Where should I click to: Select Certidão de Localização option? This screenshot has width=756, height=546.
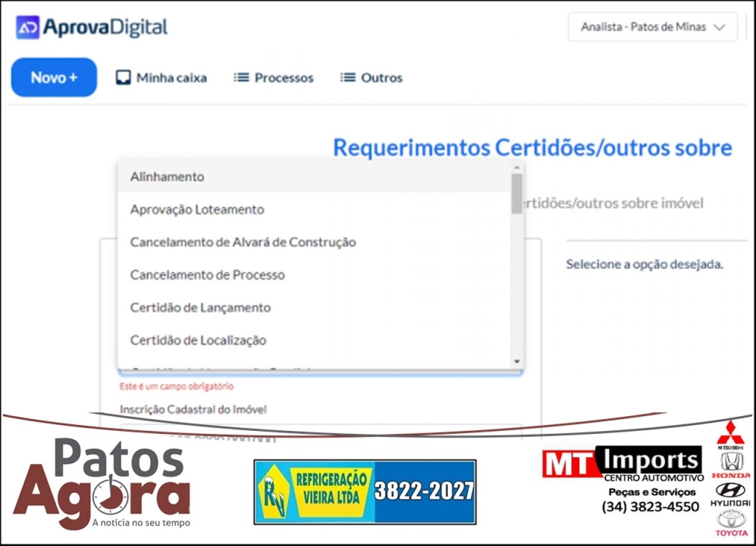coord(314,341)
